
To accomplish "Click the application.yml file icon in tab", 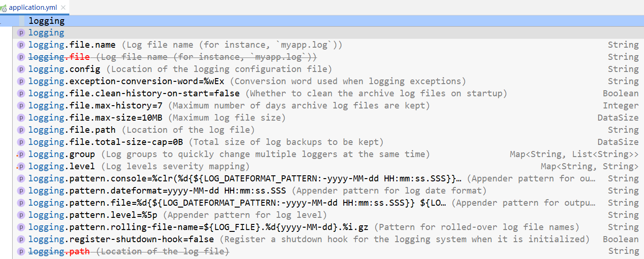I will tap(3, 8).
